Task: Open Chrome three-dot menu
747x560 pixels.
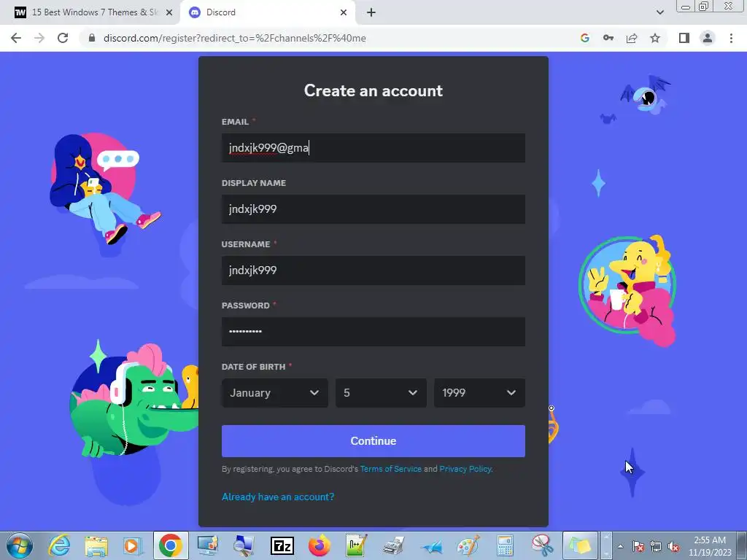Action: pyautogui.click(x=731, y=38)
